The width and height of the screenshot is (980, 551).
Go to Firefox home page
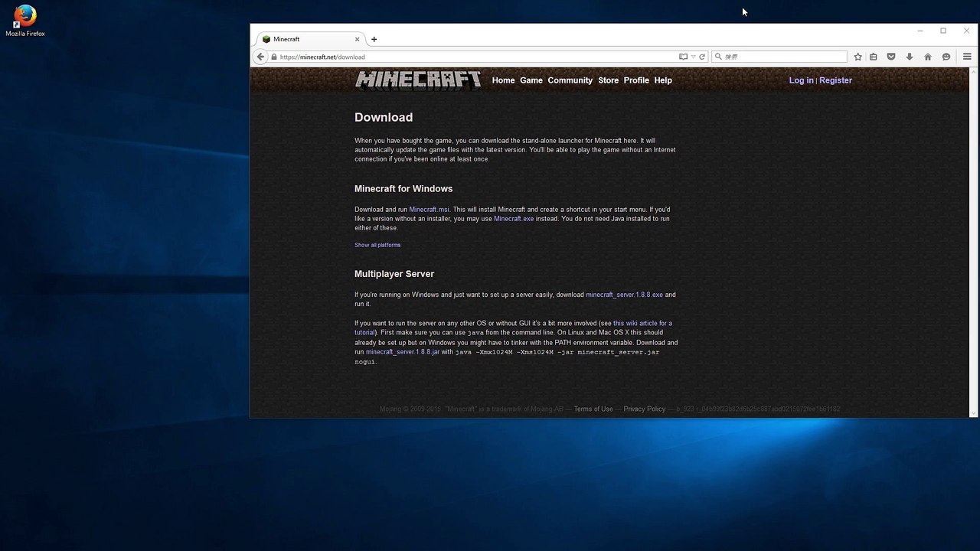click(x=928, y=57)
